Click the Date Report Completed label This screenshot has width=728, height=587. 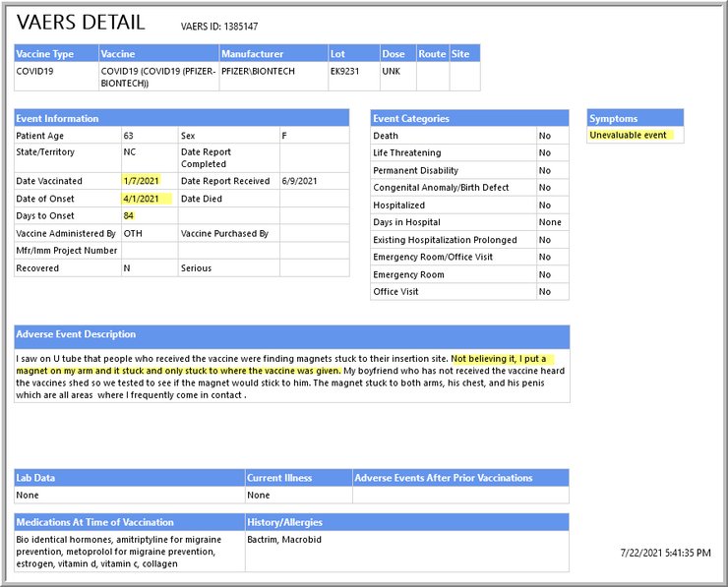pyautogui.click(x=206, y=157)
